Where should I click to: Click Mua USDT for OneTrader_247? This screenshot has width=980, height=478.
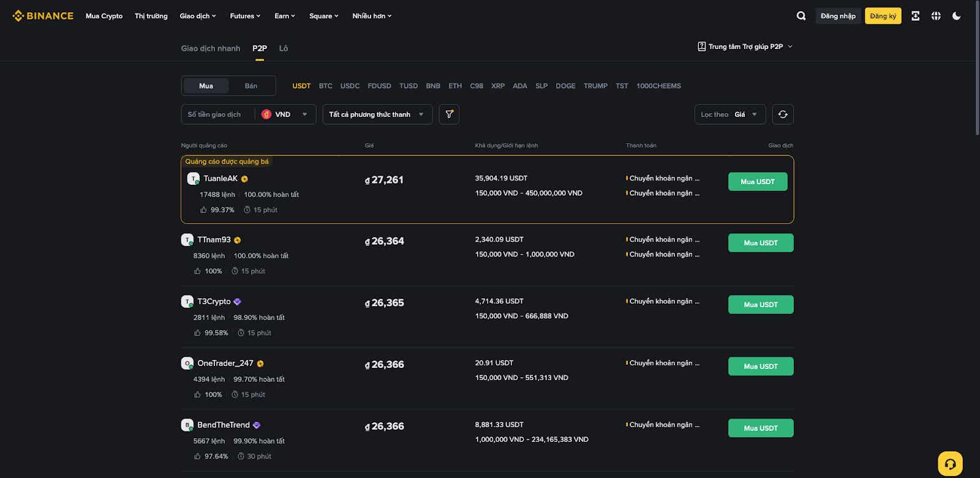point(761,367)
